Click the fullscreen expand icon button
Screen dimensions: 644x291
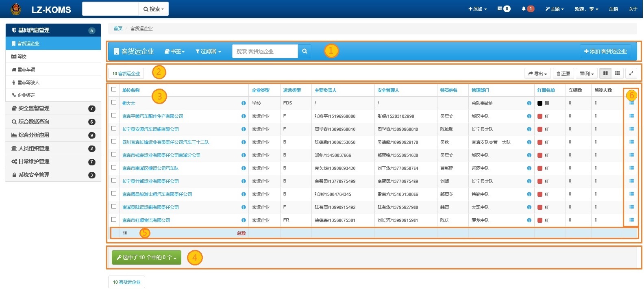coord(631,74)
